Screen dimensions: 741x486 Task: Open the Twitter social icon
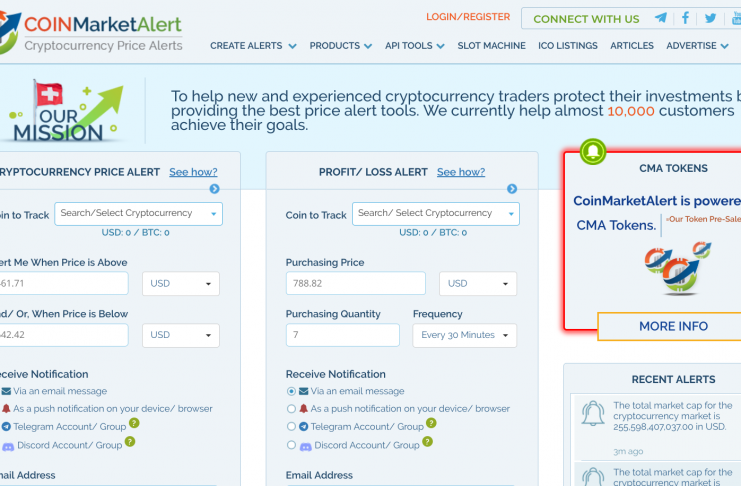pos(710,18)
